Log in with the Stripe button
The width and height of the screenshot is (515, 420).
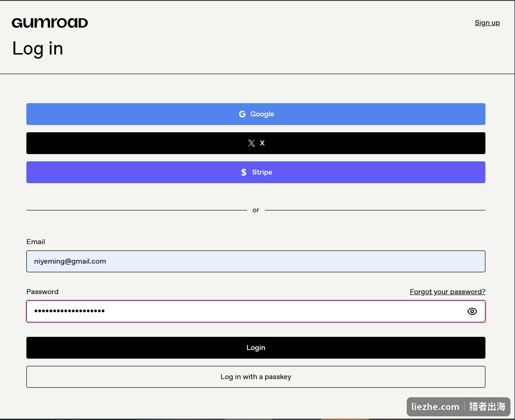point(256,172)
